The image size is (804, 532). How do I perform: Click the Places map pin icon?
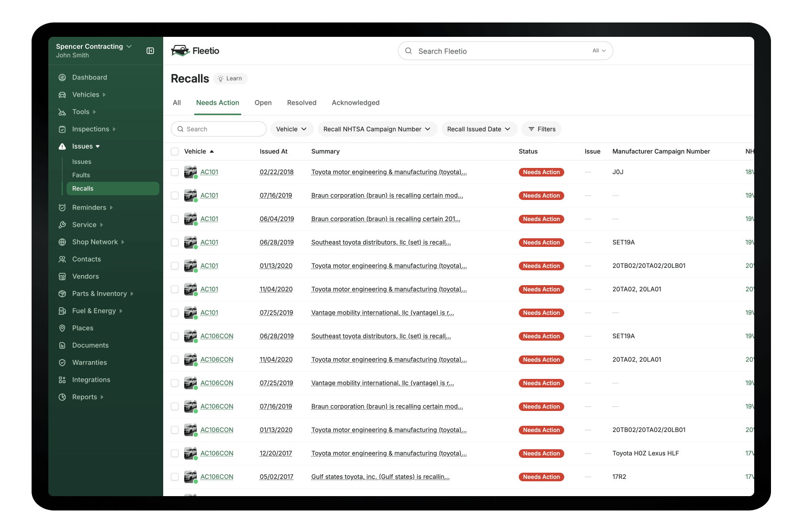coord(62,328)
